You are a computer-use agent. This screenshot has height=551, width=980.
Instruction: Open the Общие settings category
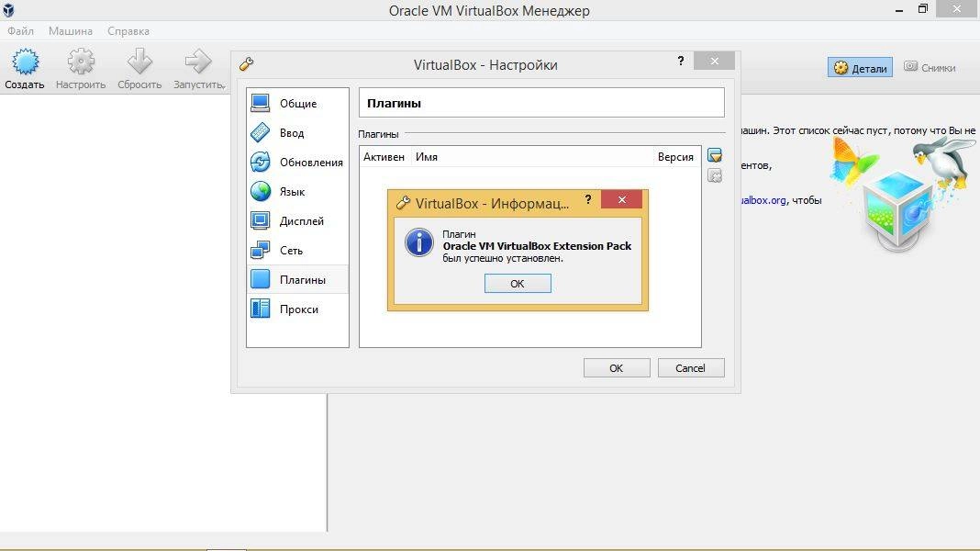(x=297, y=103)
